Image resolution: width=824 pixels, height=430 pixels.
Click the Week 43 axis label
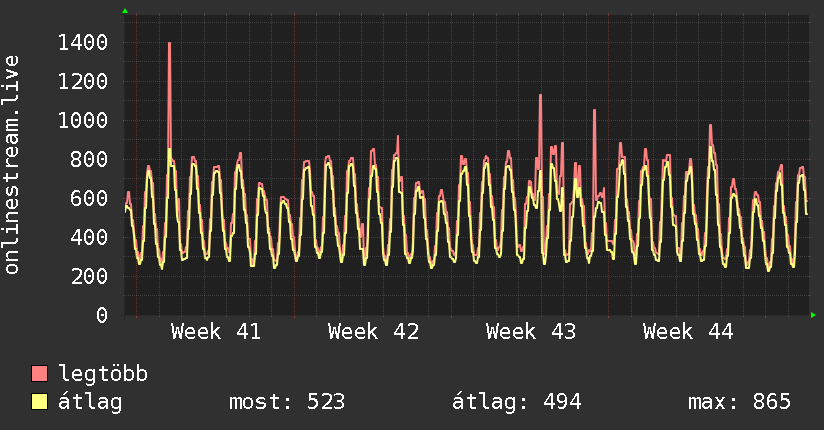(531, 332)
